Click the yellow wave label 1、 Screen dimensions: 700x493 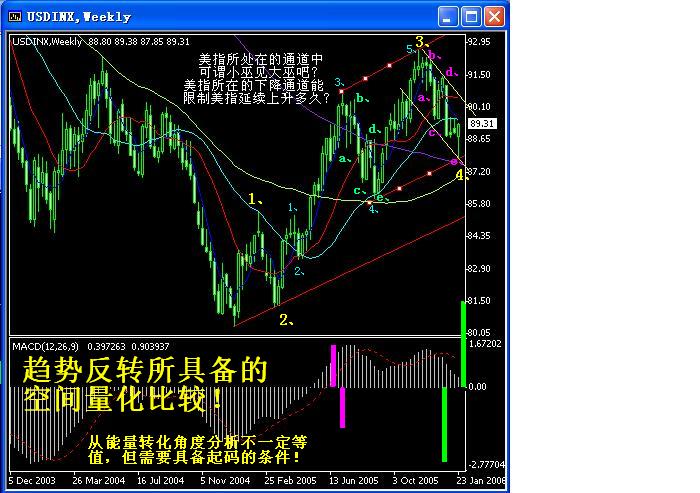pos(255,199)
